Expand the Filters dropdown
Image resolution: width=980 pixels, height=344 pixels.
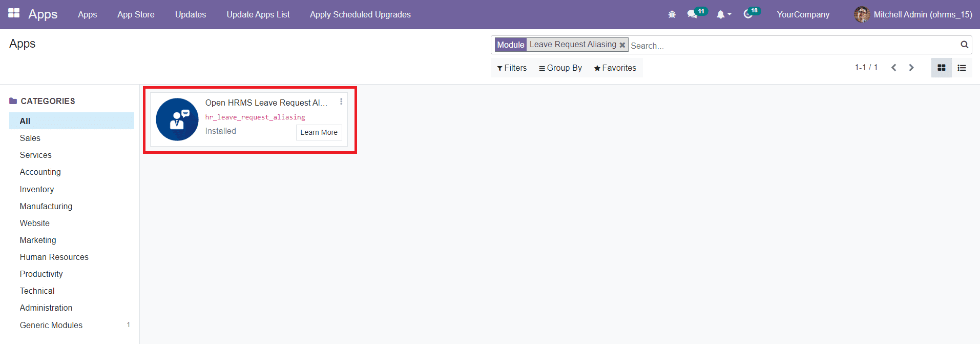coord(512,68)
